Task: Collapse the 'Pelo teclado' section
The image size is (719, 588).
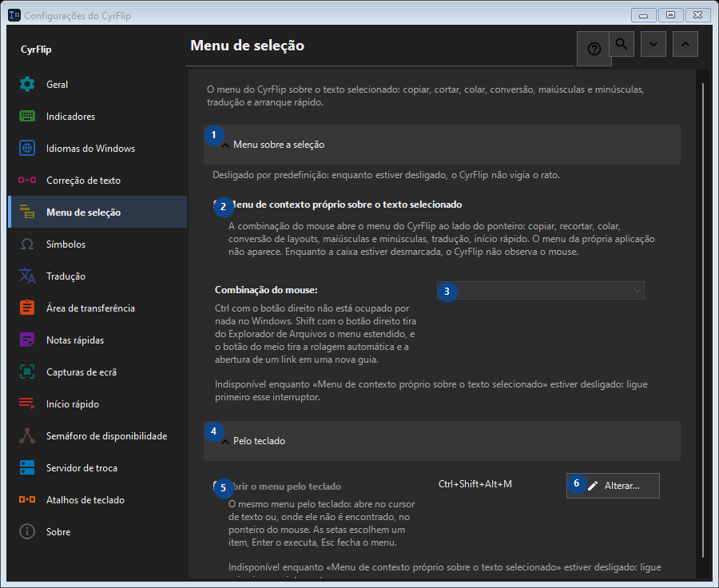Action: click(x=442, y=441)
